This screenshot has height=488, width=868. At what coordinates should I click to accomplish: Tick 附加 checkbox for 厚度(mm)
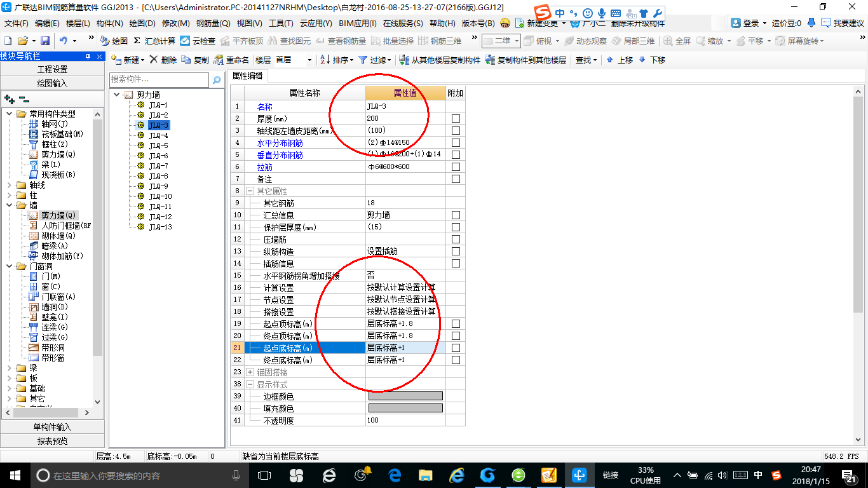[x=456, y=119]
